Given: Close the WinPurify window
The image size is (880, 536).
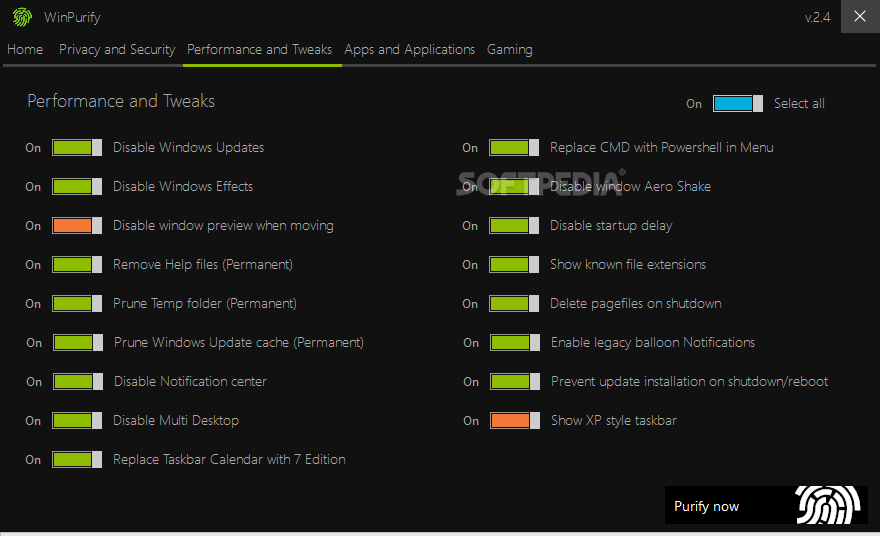Looking at the screenshot, I should click(860, 16).
